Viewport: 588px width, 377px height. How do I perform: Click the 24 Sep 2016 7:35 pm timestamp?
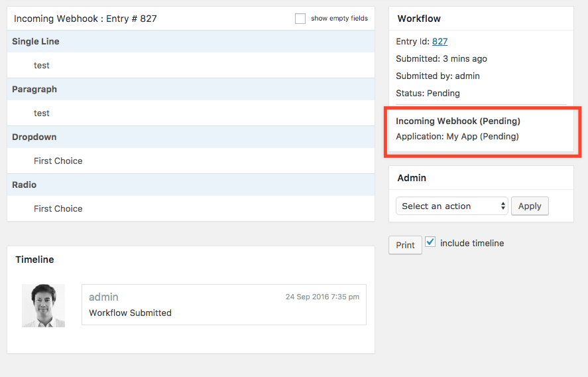point(322,297)
